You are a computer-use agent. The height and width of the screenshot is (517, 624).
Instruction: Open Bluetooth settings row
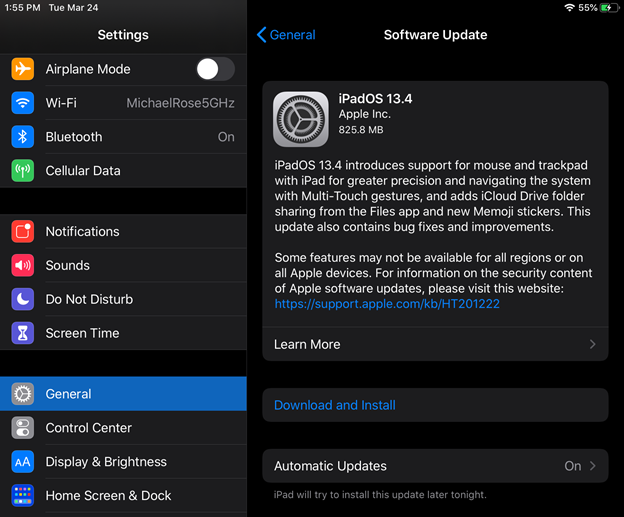[x=123, y=137]
